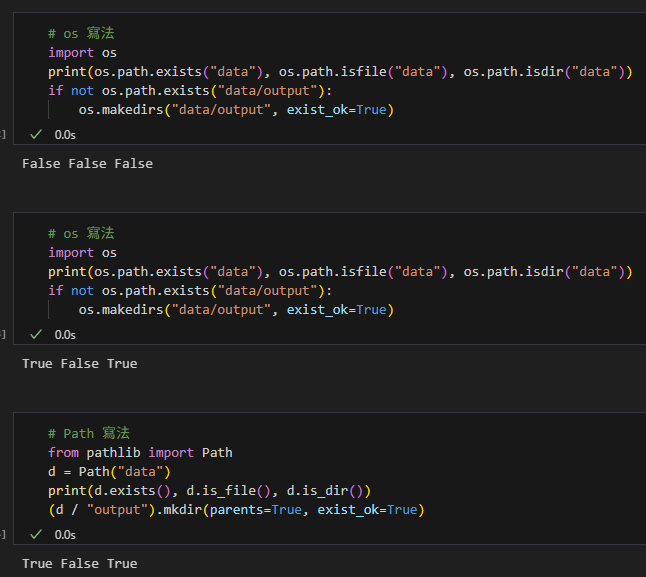Click the execution count bracket of the first cell
This screenshot has height=577, width=646.
(4, 134)
